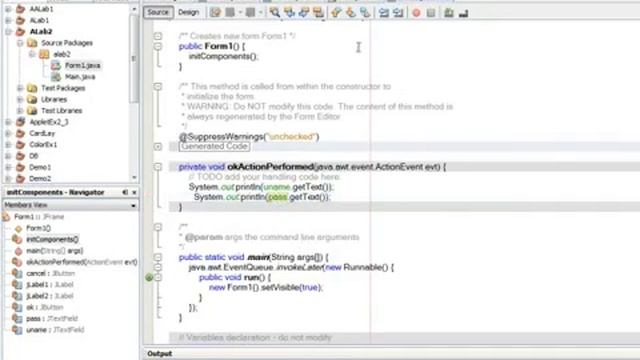Click Find Next Occurrence icon
The height and width of the screenshot is (360, 640).
tap(304, 13)
